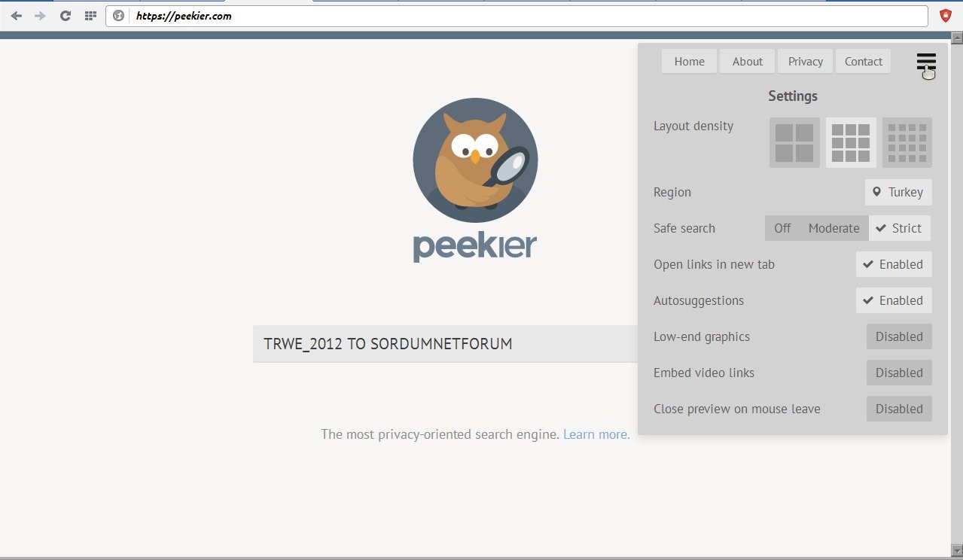Open the Contact page

click(863, 62)
